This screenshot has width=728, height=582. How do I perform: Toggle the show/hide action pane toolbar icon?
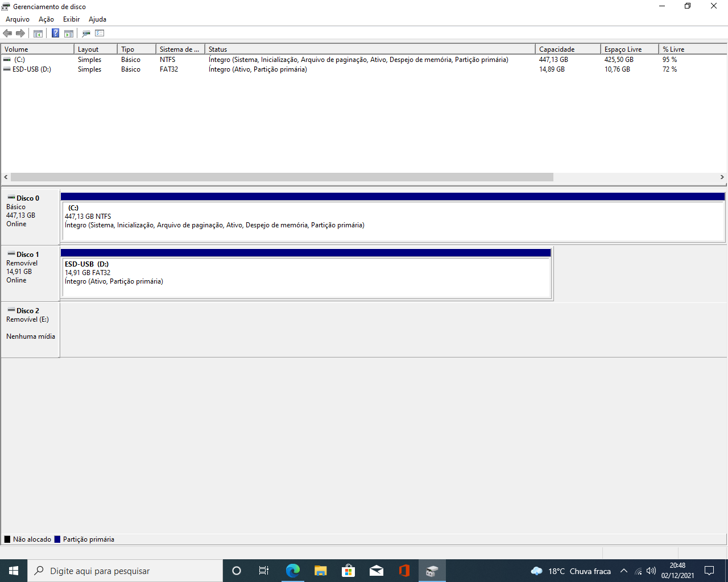tap(69, 34)
